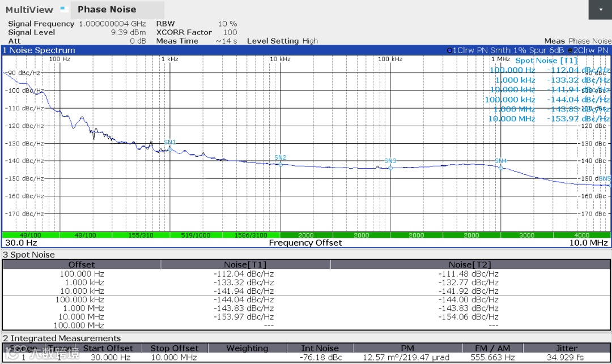
Task: Click the Jitter column header
Action: pos(567,348)
